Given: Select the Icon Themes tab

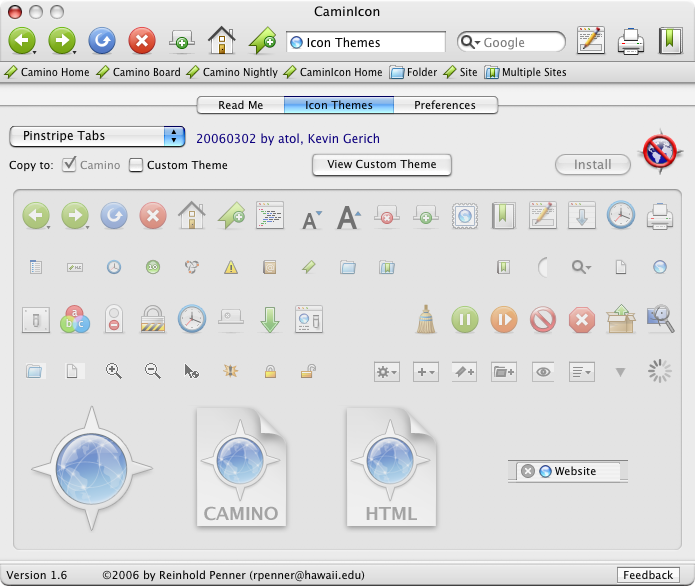Looking at the screenshot, I should pyautogui.click(x=339, y=105).
